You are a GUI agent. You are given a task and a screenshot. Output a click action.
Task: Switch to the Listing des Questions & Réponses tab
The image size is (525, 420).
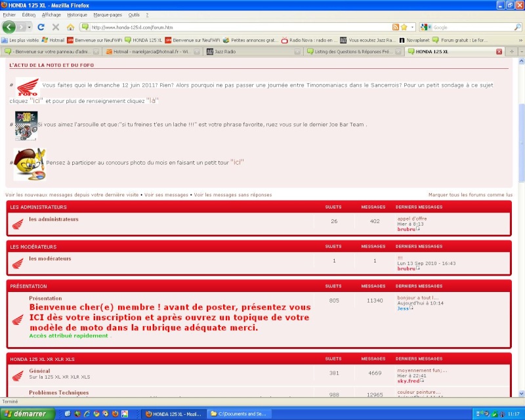354,52
